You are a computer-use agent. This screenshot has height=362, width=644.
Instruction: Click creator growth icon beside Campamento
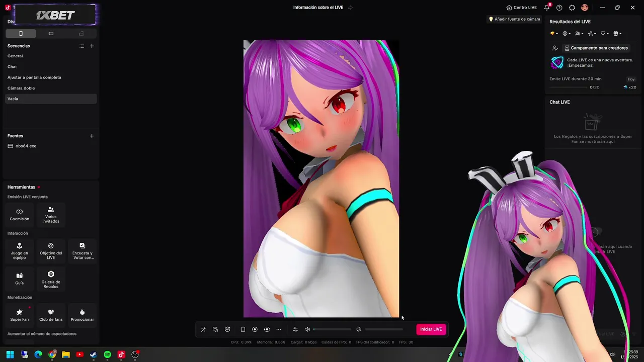(555, 48)
